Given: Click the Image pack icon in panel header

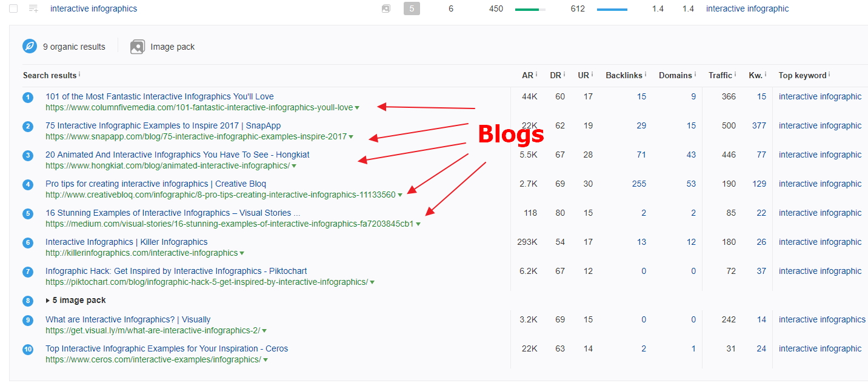Looking at the screenshot, I should click(138, 47).
